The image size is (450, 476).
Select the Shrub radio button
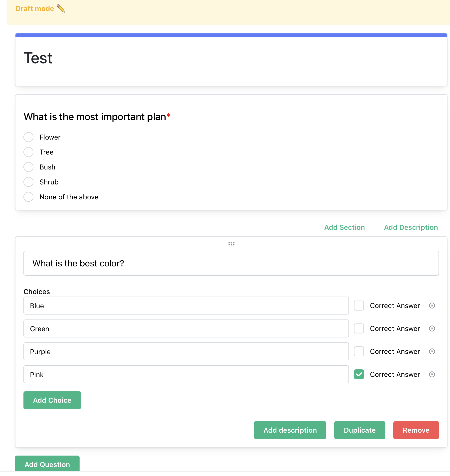point(28,182)
